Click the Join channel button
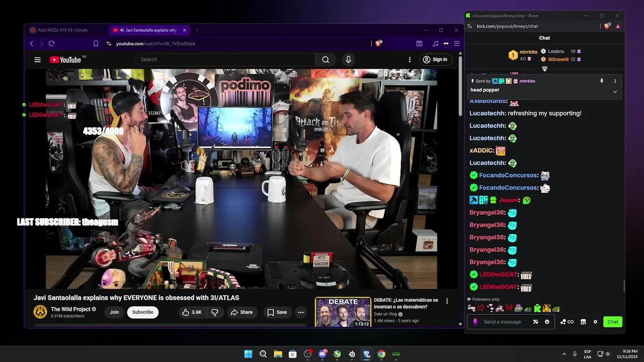 tap(115, 312)
